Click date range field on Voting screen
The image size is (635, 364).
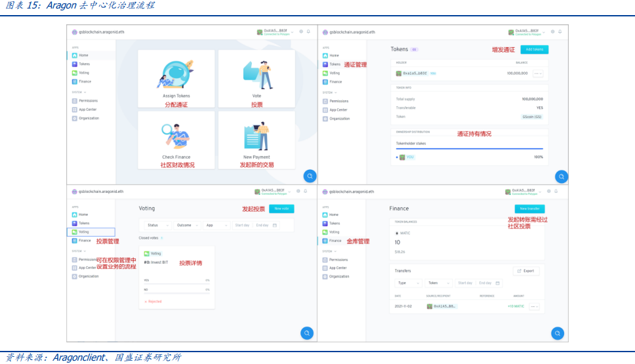click(x=256, y=226)
